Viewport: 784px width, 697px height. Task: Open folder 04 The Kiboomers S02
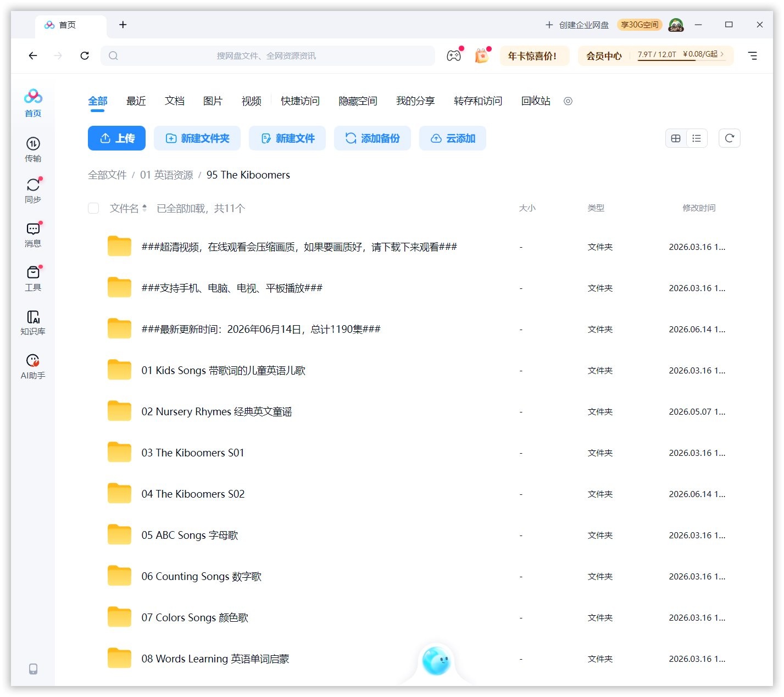[193, 494]
